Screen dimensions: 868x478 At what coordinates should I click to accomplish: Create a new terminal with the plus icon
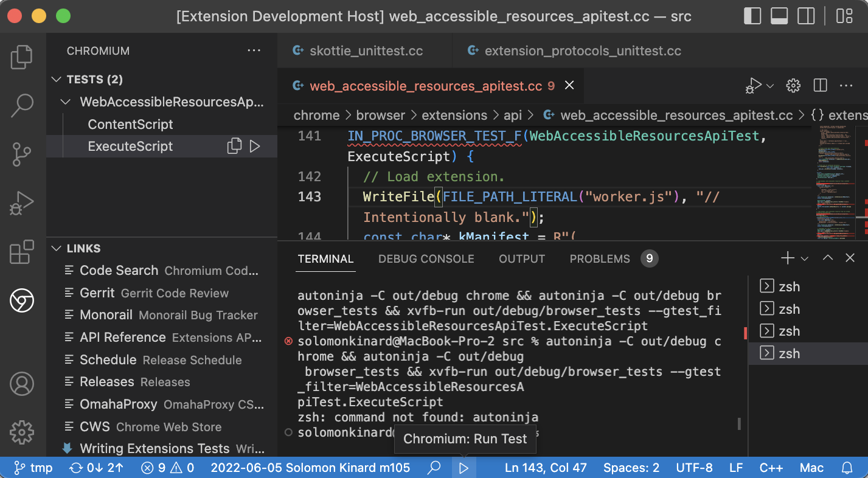click(788, 258)
